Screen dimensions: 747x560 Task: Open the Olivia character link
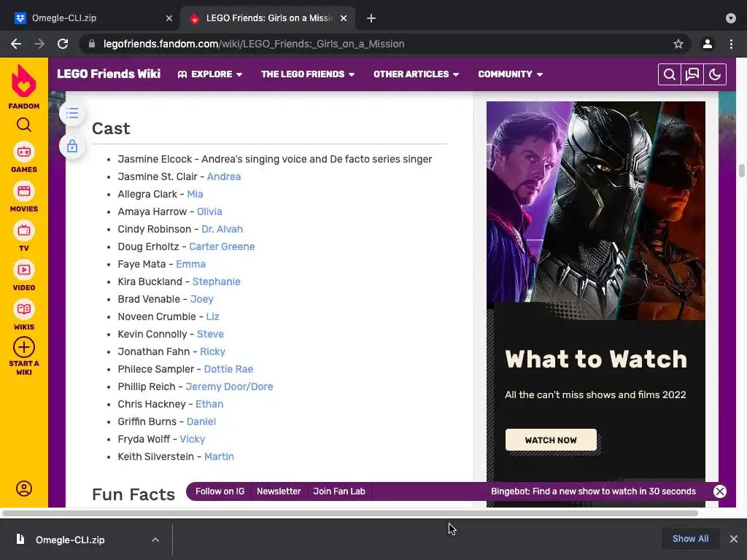pos(209,211)
